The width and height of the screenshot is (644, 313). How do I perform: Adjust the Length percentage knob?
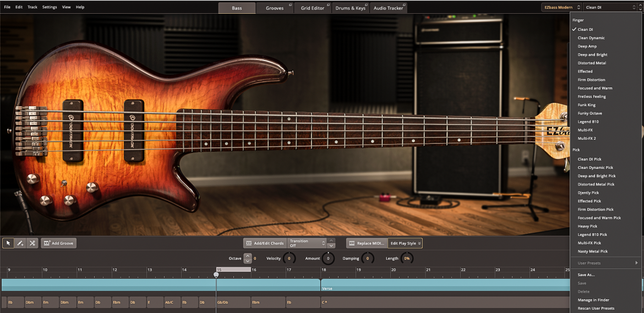click(407, 259)
